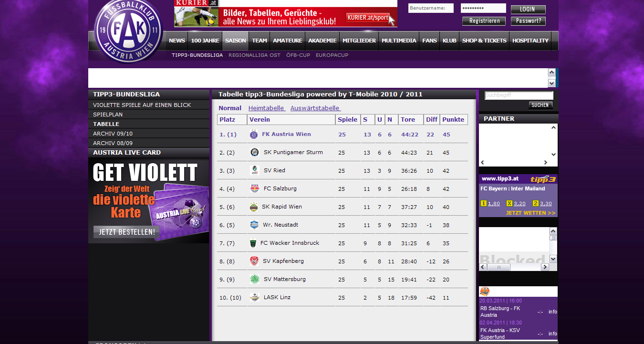Click horizontal scrollbar thumb in Blocked frame

tap(499, 267)
